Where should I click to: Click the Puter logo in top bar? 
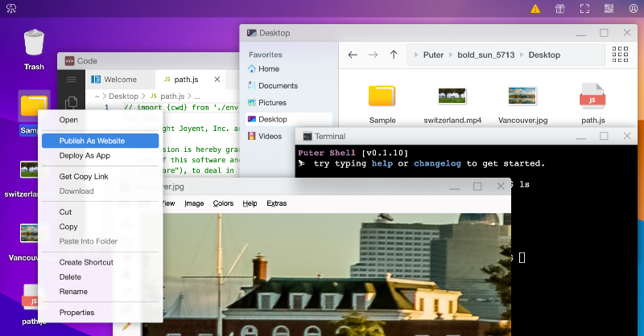(x=11, y=9)
